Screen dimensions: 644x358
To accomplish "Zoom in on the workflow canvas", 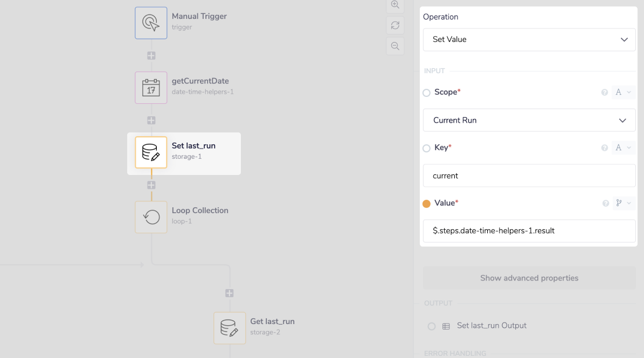I will 395,5.
